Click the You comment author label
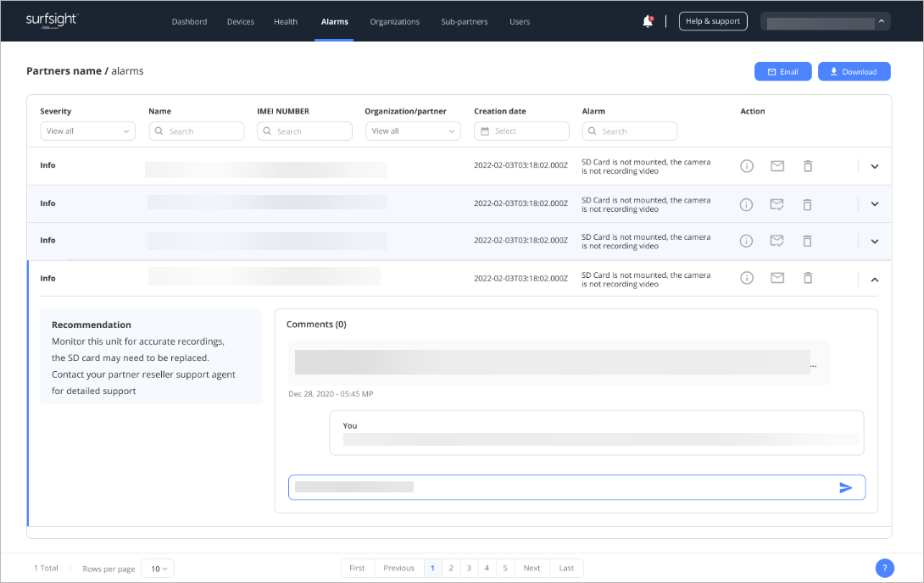924x583 pixels. click(350, 425)
